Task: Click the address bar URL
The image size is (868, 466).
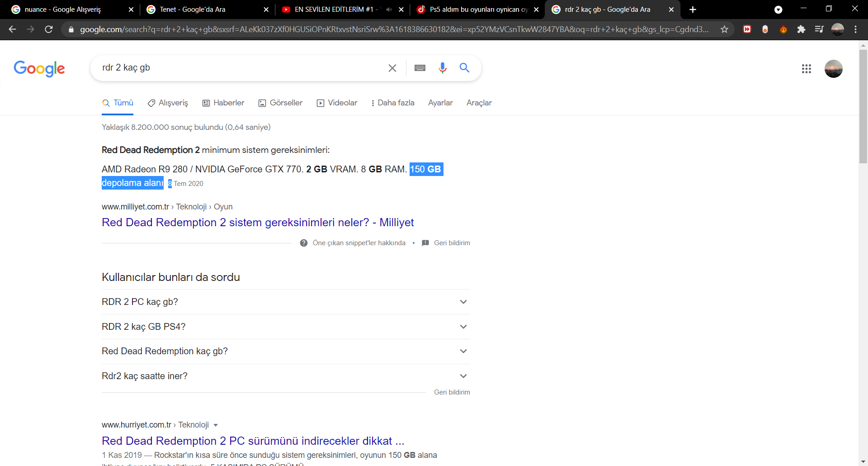Action: [393, 29]
